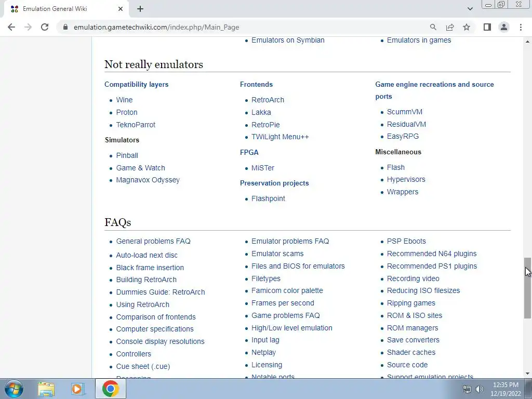Open the network status tray icon
Viewport: 532px width, 399px height.
point(467,389)
